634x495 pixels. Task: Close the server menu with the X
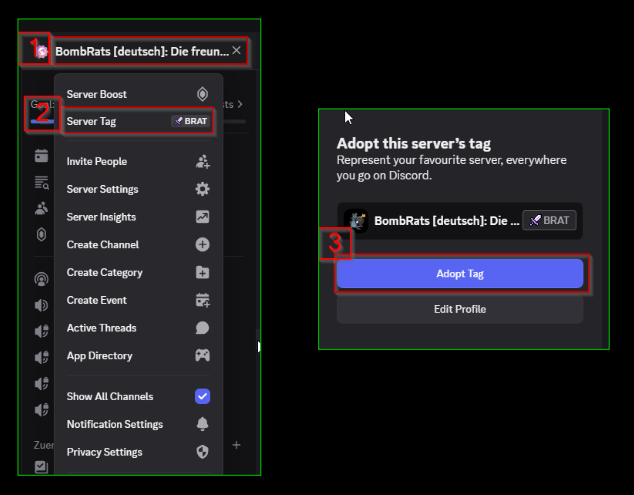pyautogui.click(x=237, y=51)
